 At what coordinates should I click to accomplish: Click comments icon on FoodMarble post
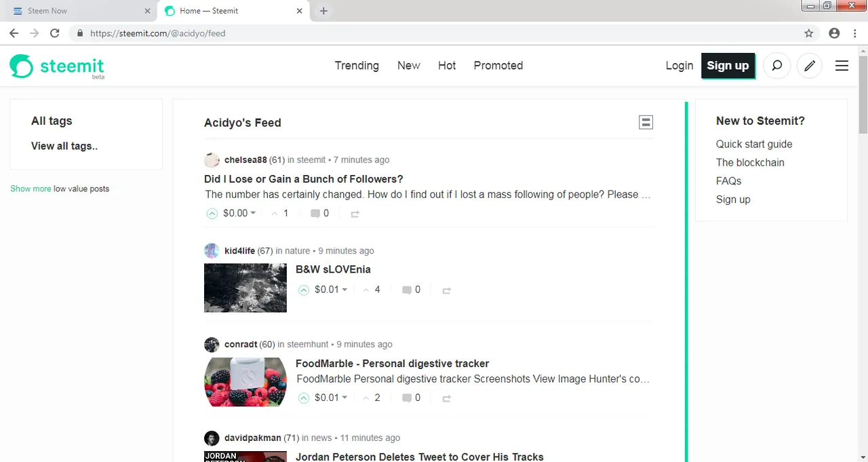pos(407,398)
